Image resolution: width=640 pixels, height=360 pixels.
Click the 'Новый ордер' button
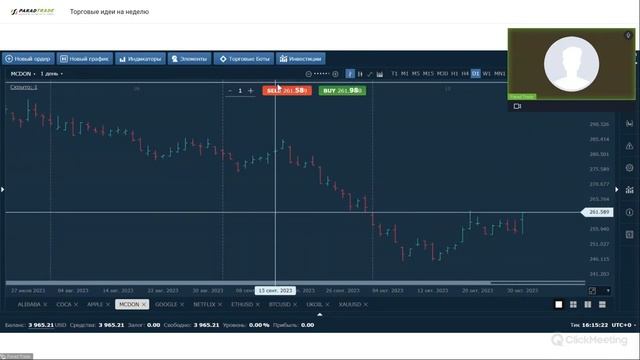coord(28,59)
